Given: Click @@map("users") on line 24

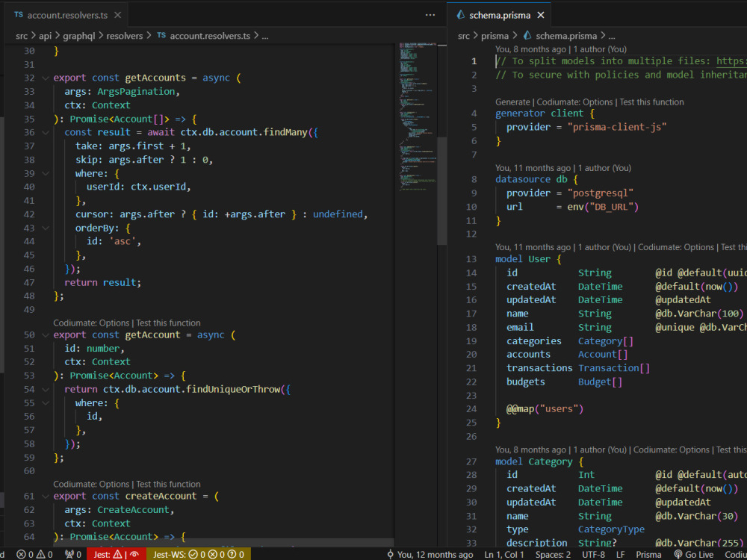Looking at the screenshot, I should pyautogui.click(x=545, y=409).
